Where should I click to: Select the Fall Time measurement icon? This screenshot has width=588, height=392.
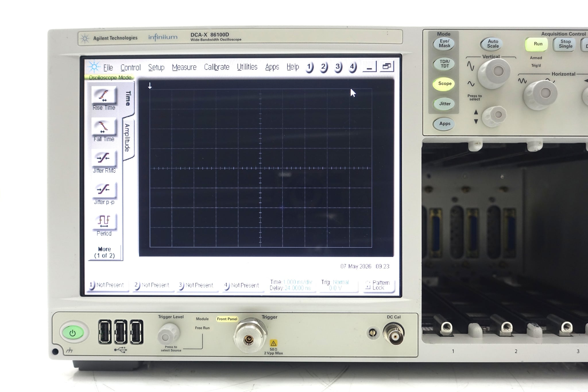pyautogui.click(x=104, y=127)
